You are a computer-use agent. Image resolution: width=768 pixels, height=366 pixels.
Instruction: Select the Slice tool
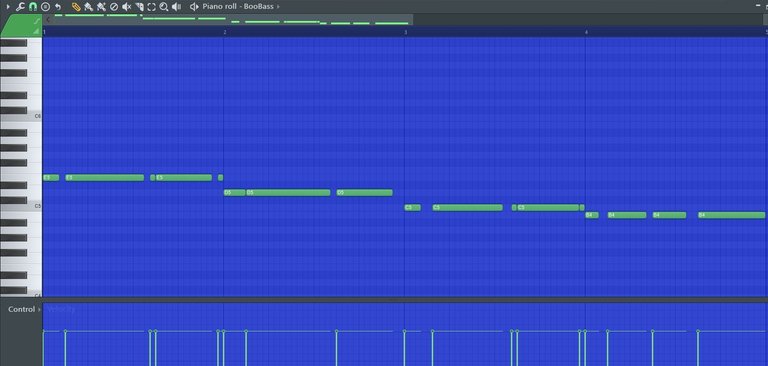139,7
